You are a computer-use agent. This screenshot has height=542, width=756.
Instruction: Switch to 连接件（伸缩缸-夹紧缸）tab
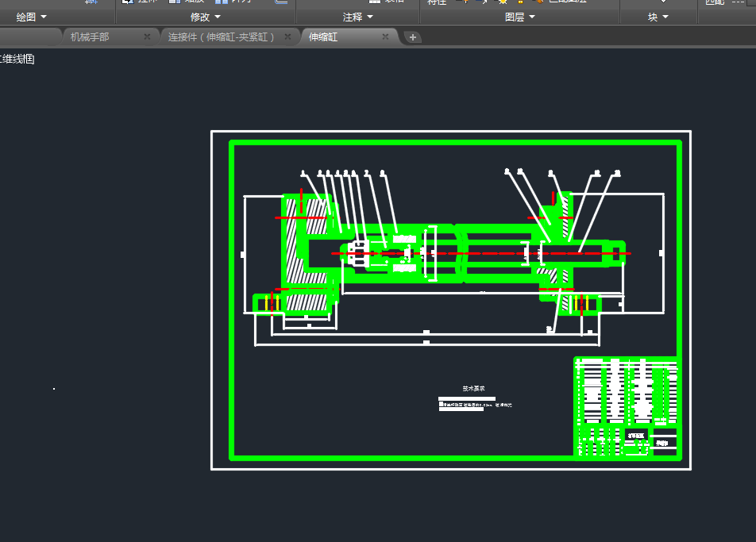(221, 37)
